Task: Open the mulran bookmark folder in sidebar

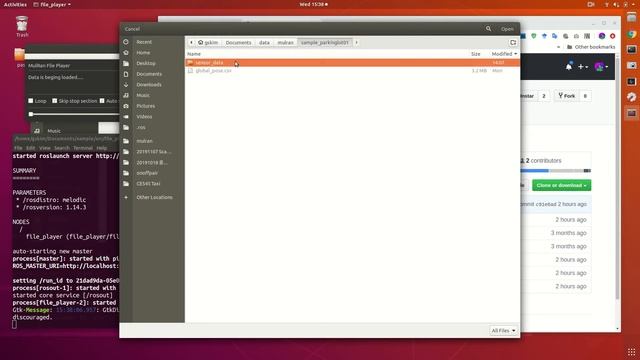Action: tap(144, 141)
